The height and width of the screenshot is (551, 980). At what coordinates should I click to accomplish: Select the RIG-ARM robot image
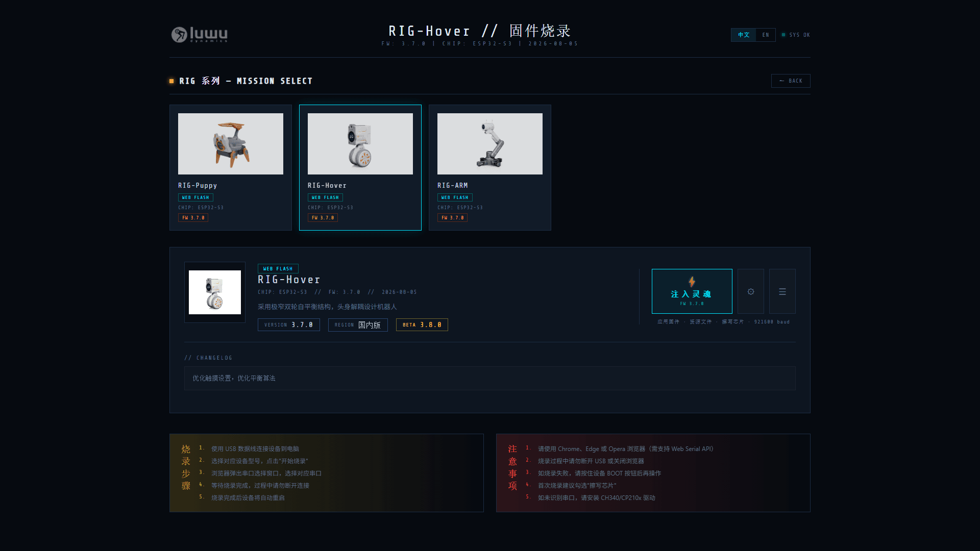pyautogui.click(x=490, y=144)
